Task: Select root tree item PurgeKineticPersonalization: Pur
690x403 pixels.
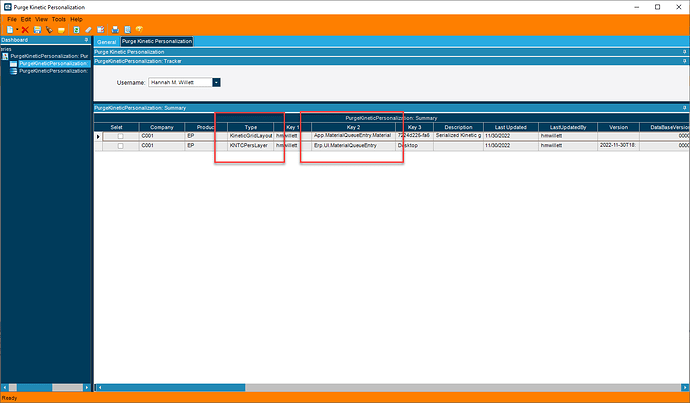Action: (x=49, y=56)
